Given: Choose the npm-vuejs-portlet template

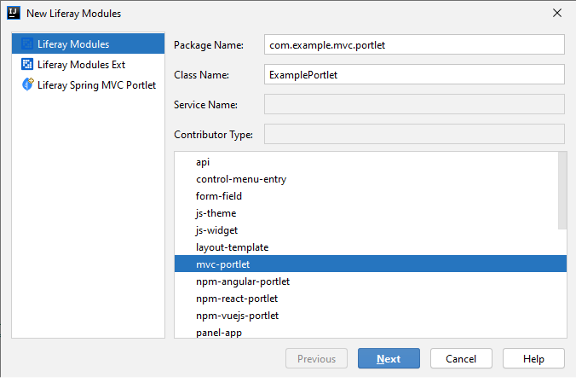Looking at the screenshot, I should (371, 316).
